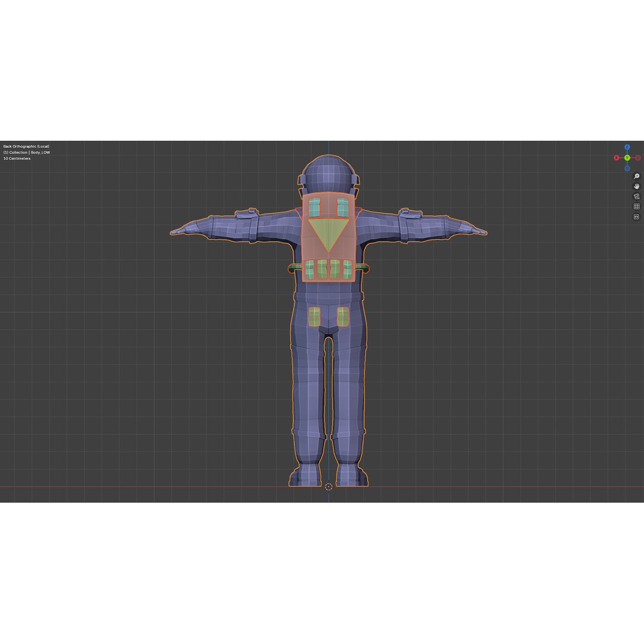Click the red X sphere on navigation gizmo

(x=617, y=157)
